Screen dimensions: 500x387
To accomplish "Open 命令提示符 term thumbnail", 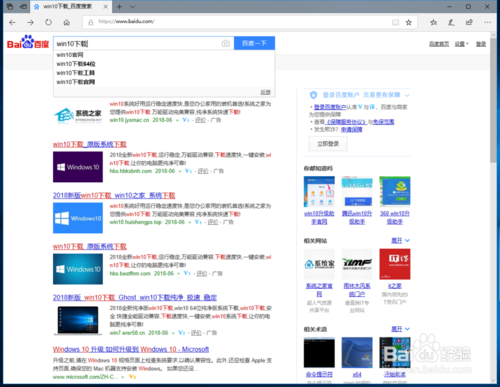I will click(319, 352).
